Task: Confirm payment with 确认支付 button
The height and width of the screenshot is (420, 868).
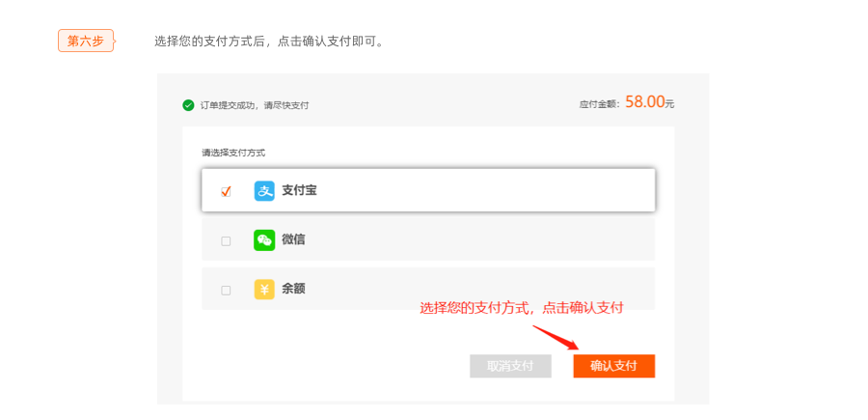Action: point(614,366)
